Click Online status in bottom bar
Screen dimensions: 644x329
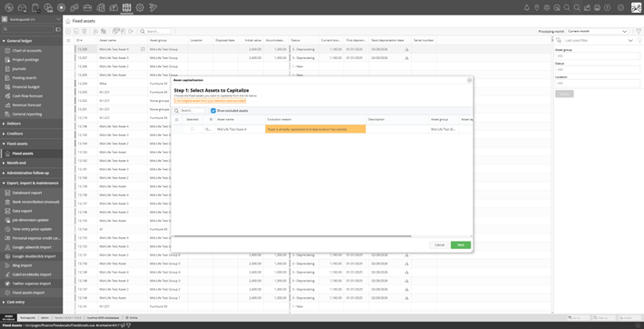(132, 317)
